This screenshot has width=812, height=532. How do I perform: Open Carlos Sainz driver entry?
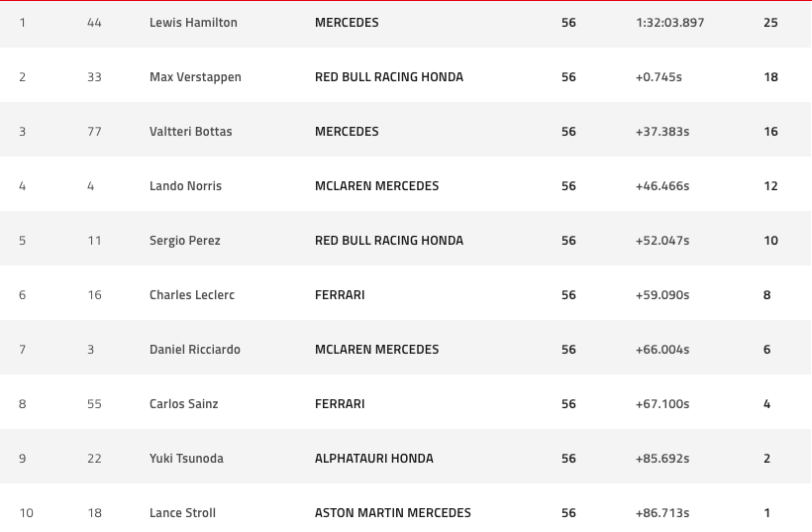184,403
